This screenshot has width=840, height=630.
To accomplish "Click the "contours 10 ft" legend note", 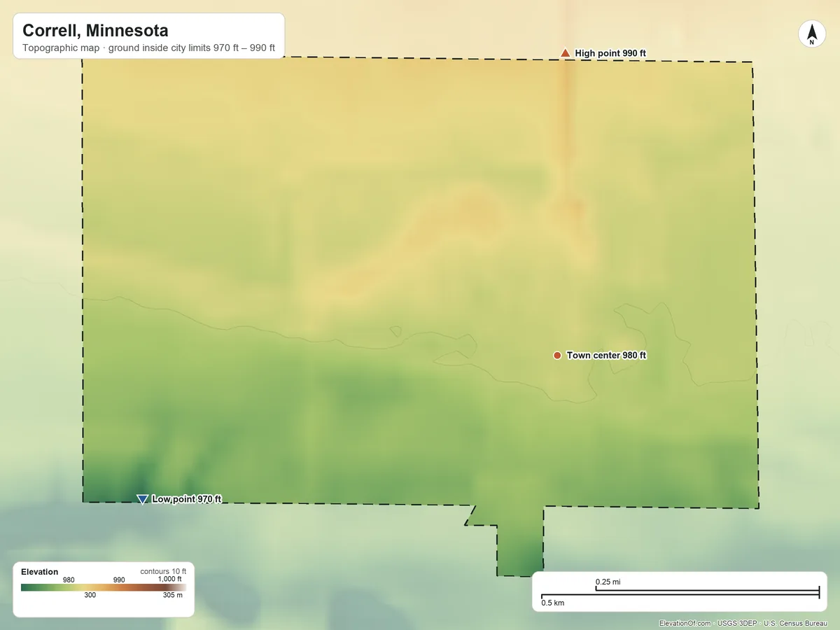I will tap(163, 571).
